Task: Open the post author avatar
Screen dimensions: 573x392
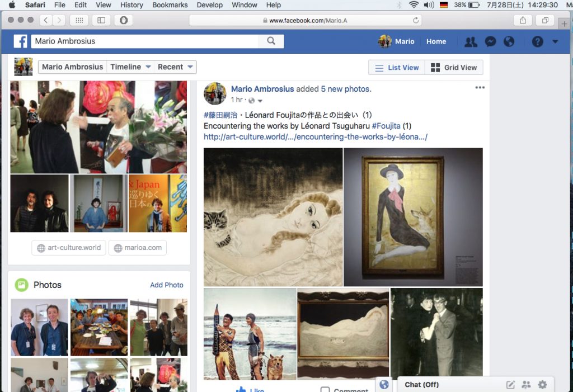Action: pyautogui.click(x=215, y=93)
